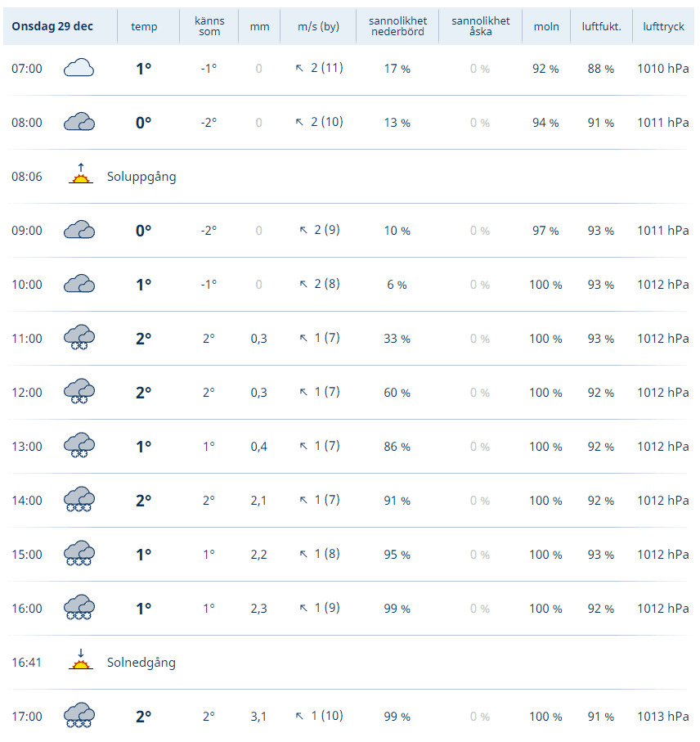Click the snow icon at 16:00
The width and height of the screenshot is (700, 742).
point(79,607)
